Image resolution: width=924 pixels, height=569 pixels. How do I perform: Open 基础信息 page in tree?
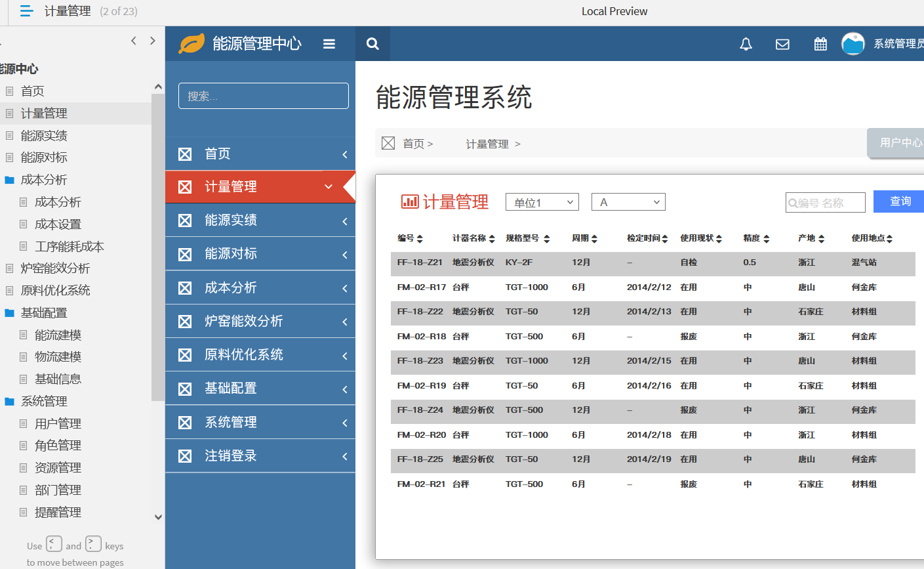(x=58, y=379)
